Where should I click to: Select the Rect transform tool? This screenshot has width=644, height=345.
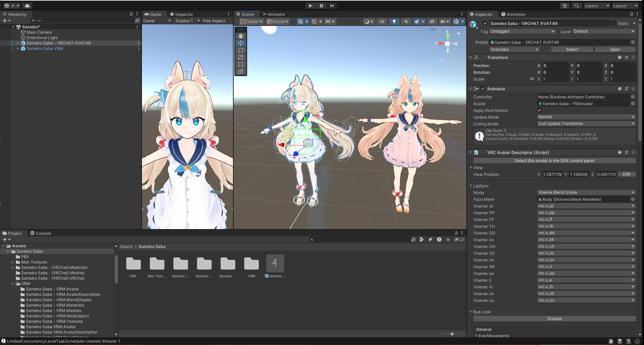pyautogui.click(x=241, y=64)
